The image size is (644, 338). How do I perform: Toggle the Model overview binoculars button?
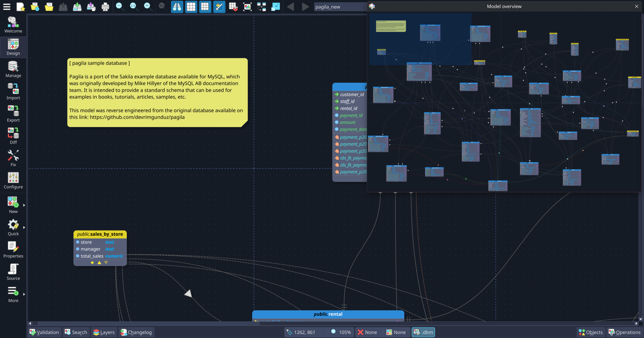[x=177, y=7]
